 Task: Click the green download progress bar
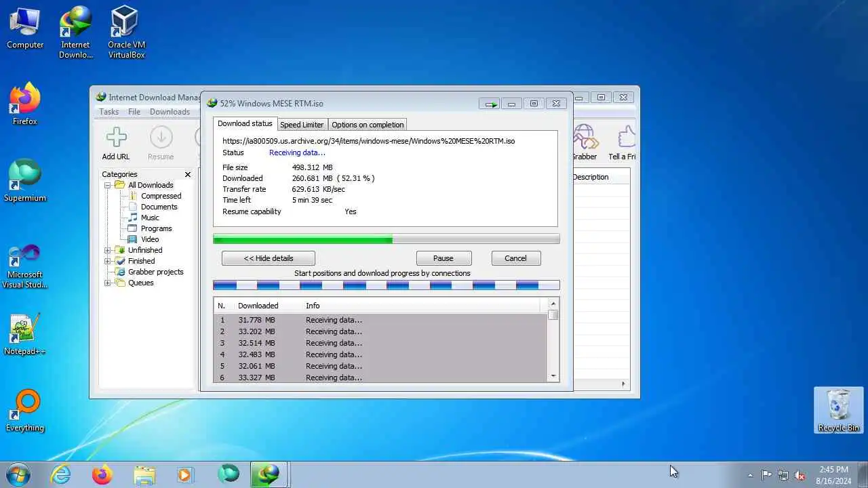387,239
